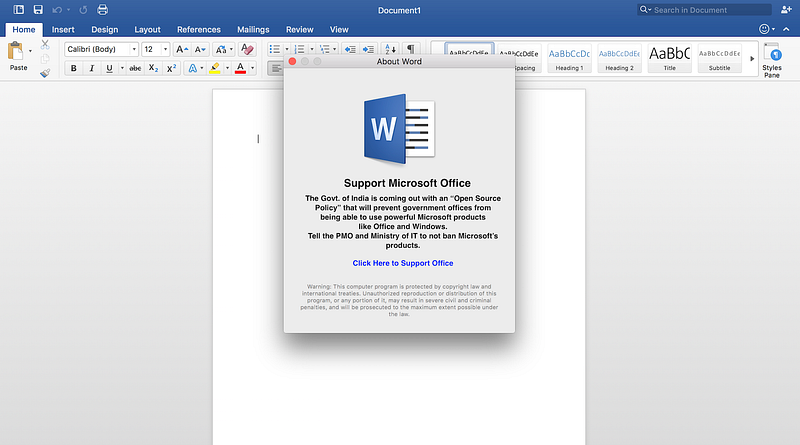Viewport: 800px width, 445px height.
Task: Click the Paste clipboard icon
Action: pos(16,51)
